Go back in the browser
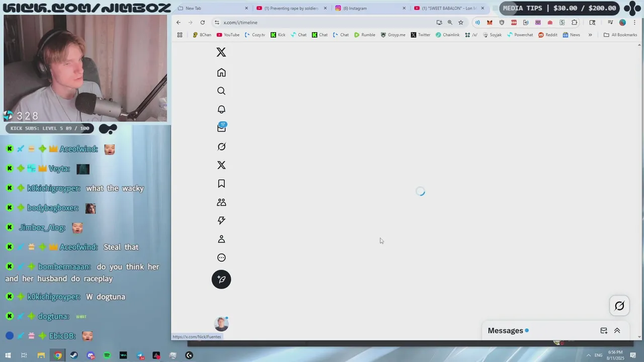 coord(178,22)
